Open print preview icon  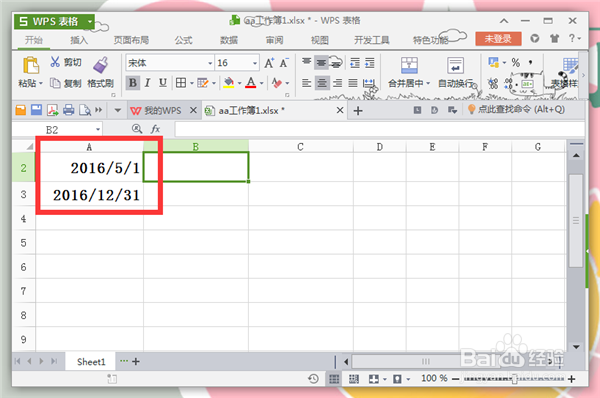click(85, 110)
